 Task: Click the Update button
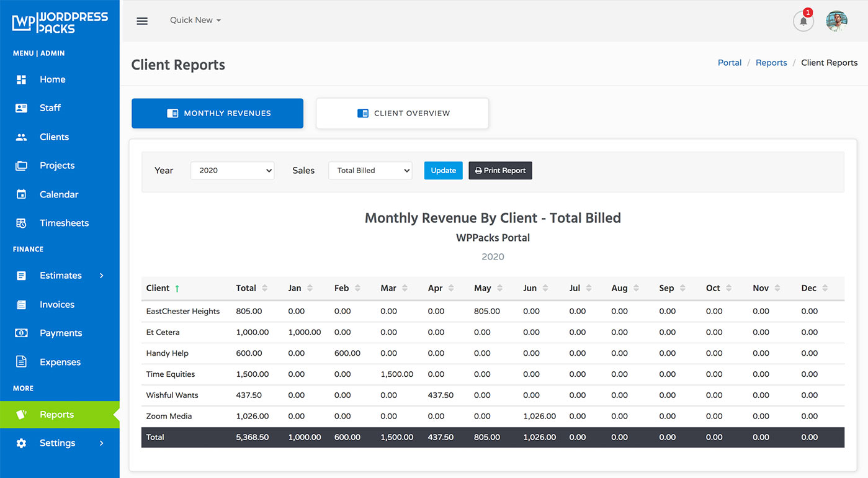tap(443, 170)
